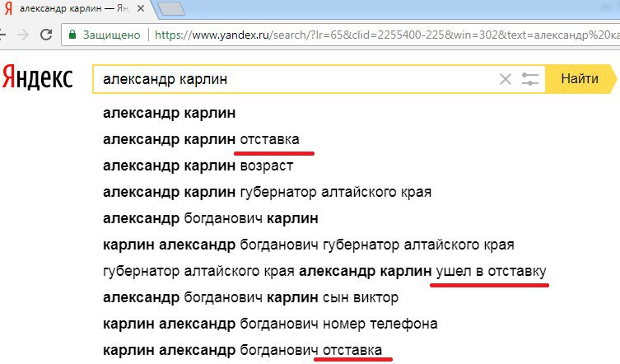The width and height of the screenshot is (620, 364).
Task: Select suggestion 'александр богданович карлин'
Action: [210, 218]
